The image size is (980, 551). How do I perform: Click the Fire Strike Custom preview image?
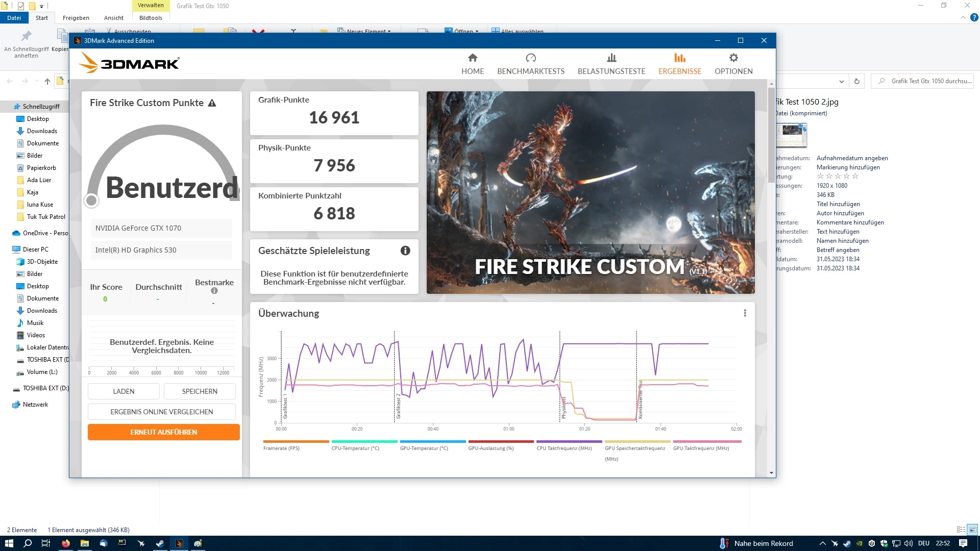point(591,192)
